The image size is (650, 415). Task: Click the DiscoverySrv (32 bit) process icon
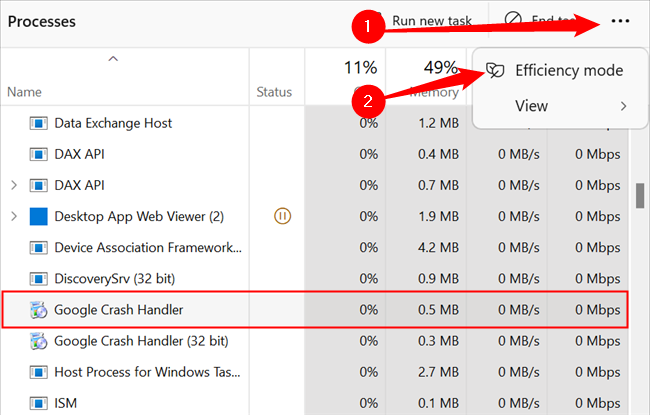coord(39,278)
